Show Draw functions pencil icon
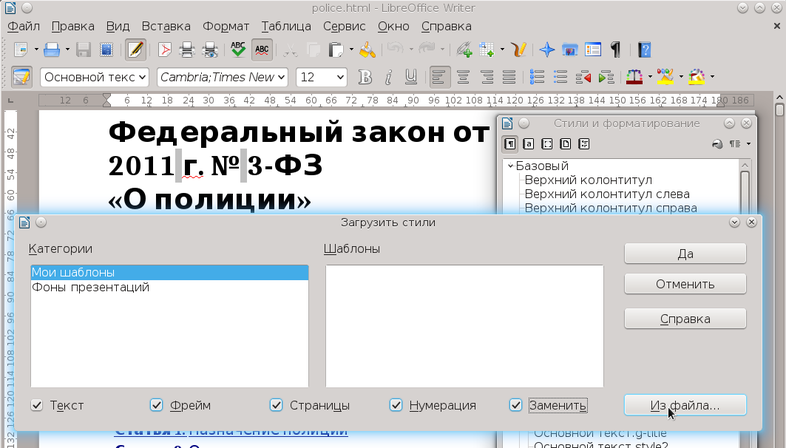The width and height of the screenshot is (786, 448). (x=519, y=50)
